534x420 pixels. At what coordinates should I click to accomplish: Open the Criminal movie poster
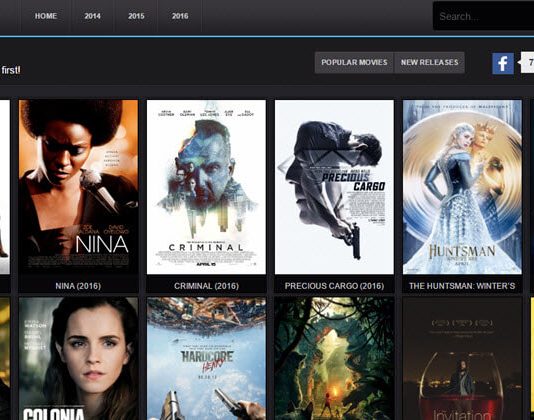206,187
